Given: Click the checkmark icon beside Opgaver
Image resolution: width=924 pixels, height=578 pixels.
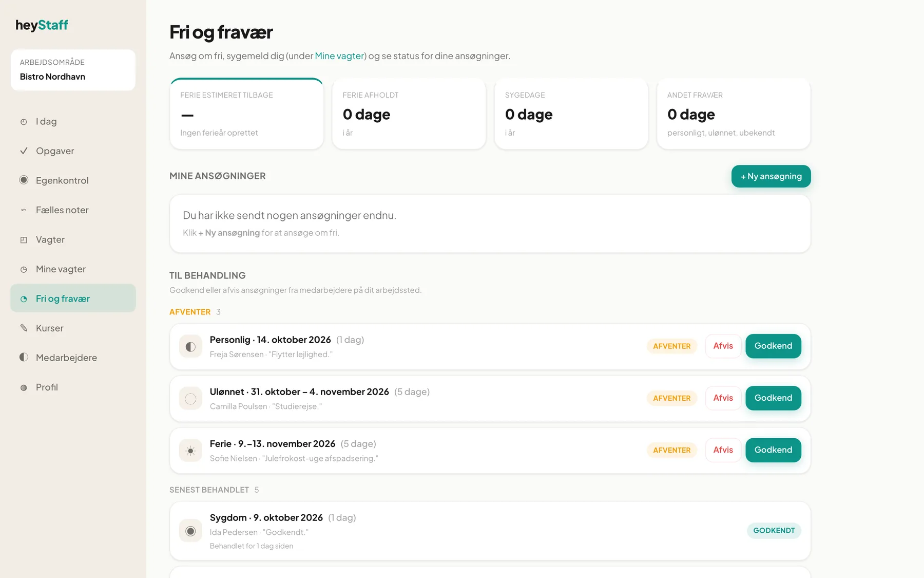Looking at the screenshot, I should pyautogui.click(x=24, y=151).
